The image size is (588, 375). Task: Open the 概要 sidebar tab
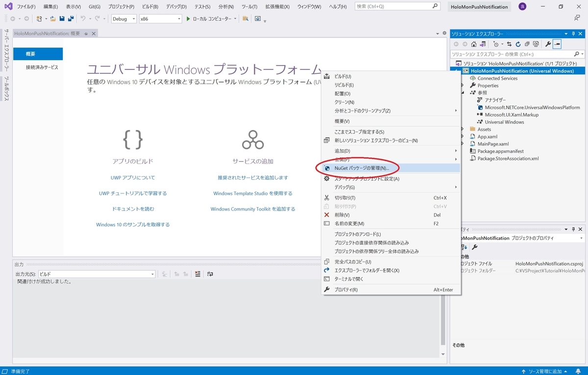coord(38,54)
